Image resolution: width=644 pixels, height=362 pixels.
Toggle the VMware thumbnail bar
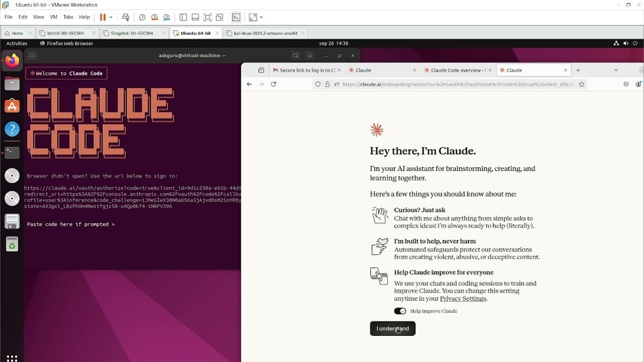tap(195, 17)
